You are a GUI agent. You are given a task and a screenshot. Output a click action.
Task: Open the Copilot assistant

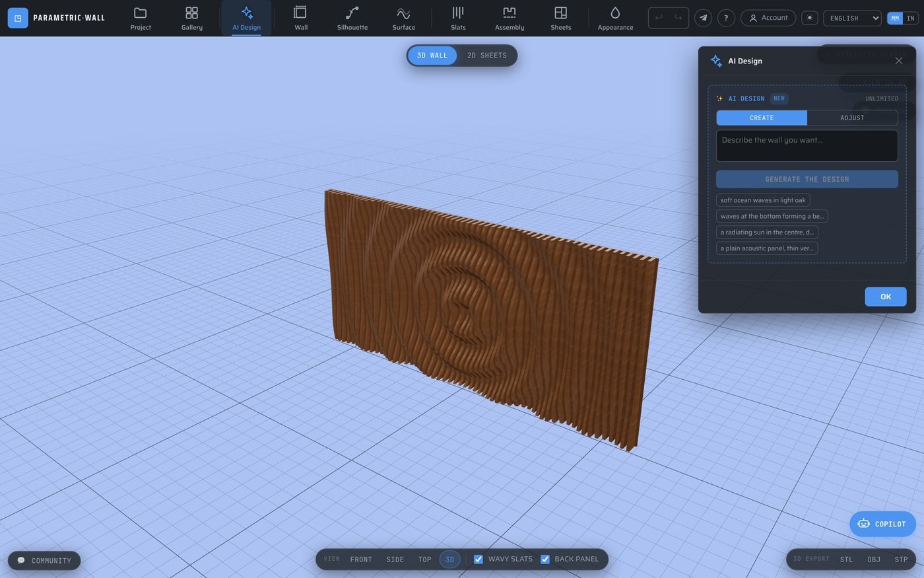(x=882, y=524)
